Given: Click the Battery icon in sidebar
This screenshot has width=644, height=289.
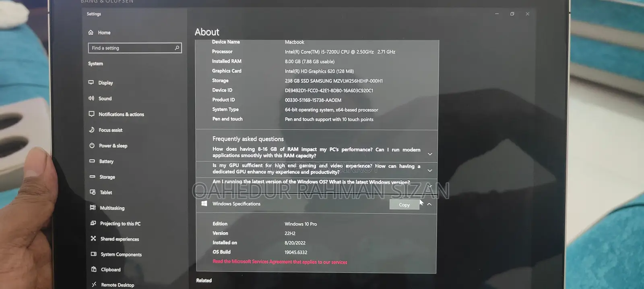Looking at the screenshot, I should 92,161.
